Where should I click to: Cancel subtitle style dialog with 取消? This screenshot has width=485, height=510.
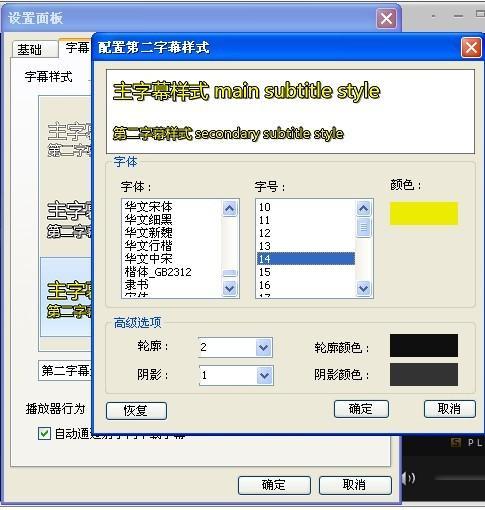tap(449, 409)
